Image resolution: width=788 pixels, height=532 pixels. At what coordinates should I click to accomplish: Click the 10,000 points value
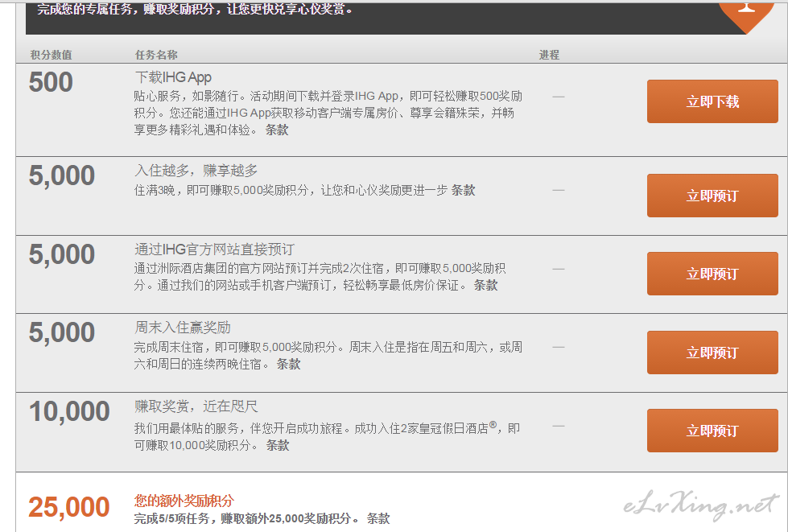pyautogui.click(x=69, y=411)
